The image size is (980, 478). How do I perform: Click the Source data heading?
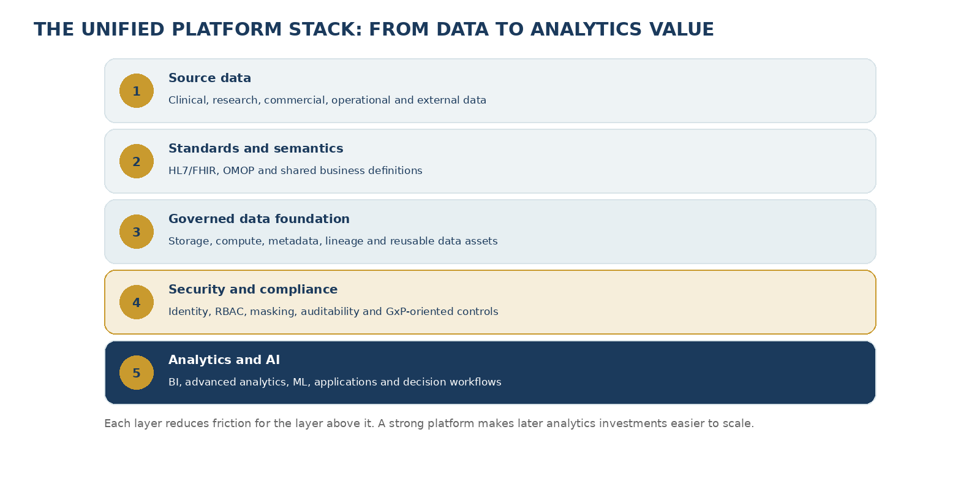tap(209, 78)
